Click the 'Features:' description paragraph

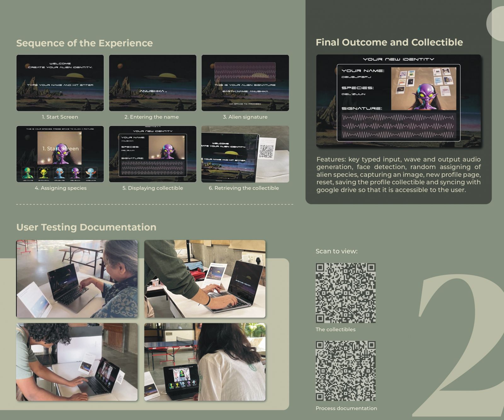coord(398,175)
